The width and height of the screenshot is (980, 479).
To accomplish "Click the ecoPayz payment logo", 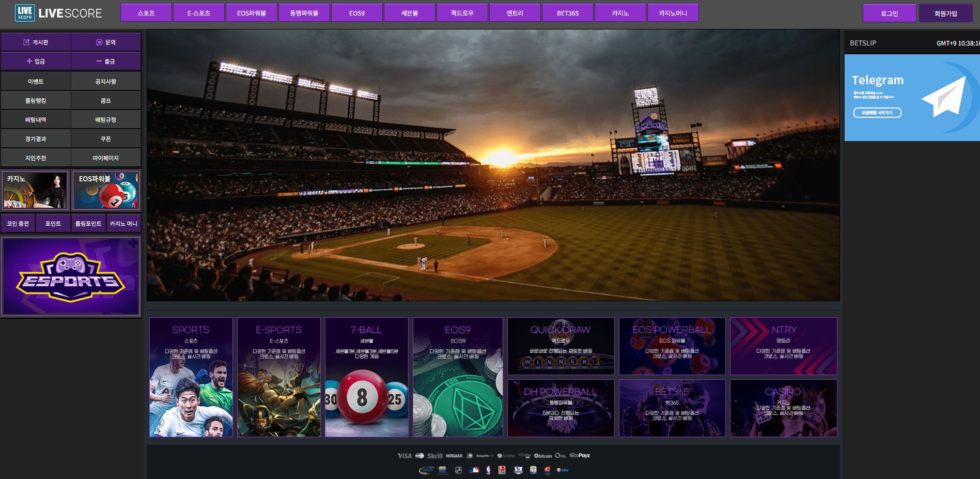I will pyautogui.click(x=580, y=455).
